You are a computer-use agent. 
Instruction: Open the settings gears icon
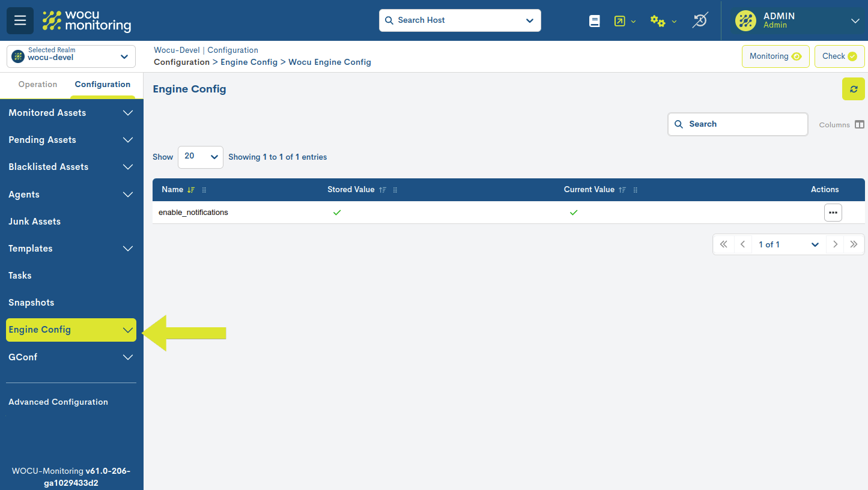click(x=658, y=21)
